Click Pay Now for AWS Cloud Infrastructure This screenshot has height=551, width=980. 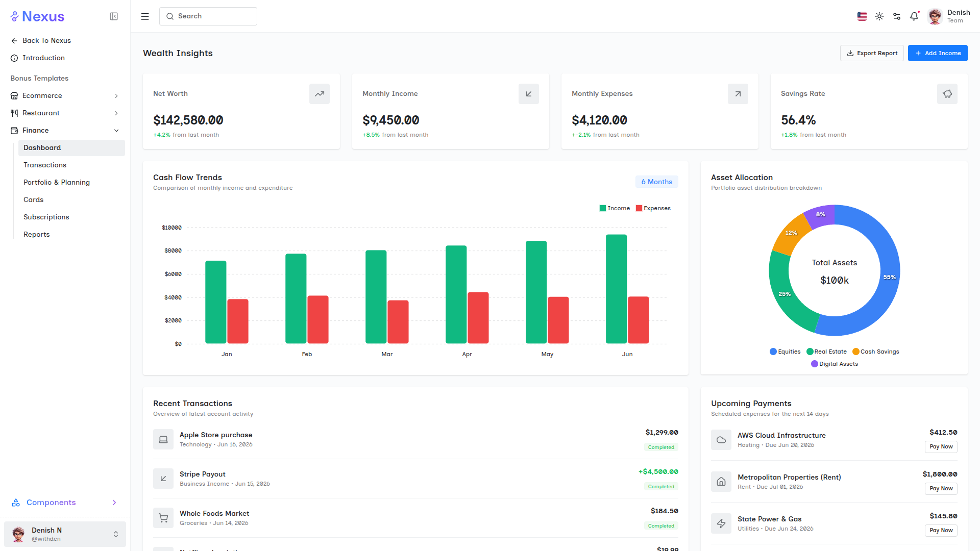click(x=941, y=446)
